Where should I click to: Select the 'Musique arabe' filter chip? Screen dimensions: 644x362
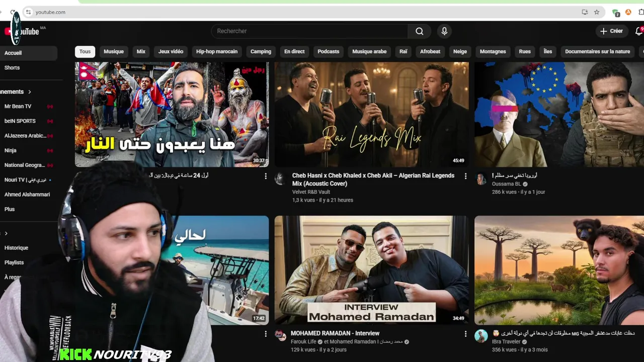coord(369,51)
